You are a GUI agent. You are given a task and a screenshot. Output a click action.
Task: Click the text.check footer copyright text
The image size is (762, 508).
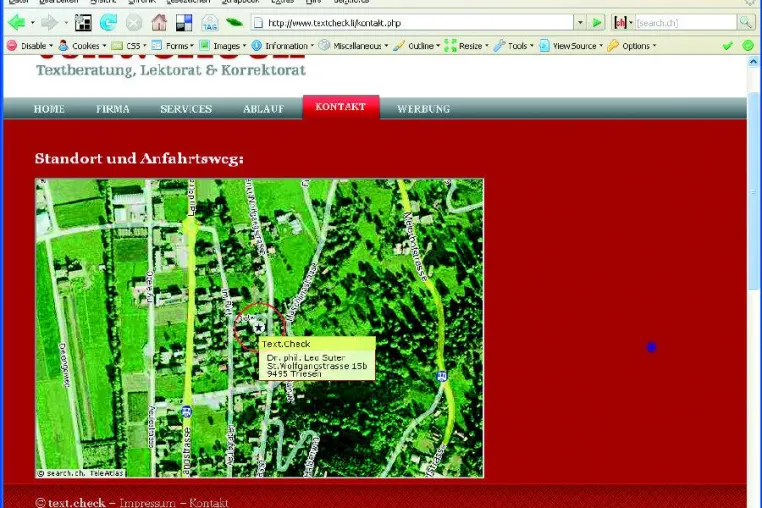pos(70,503)
